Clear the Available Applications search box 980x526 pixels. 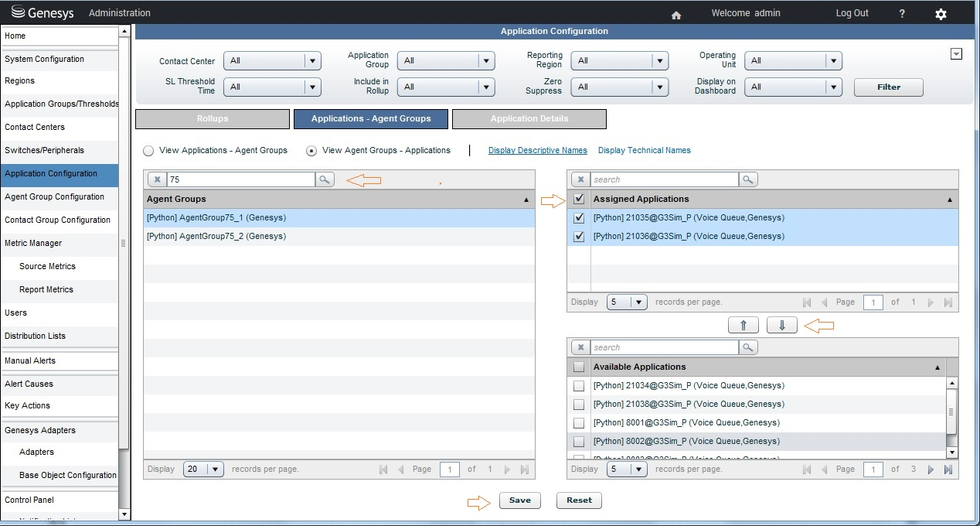click(x=580, y=347)
